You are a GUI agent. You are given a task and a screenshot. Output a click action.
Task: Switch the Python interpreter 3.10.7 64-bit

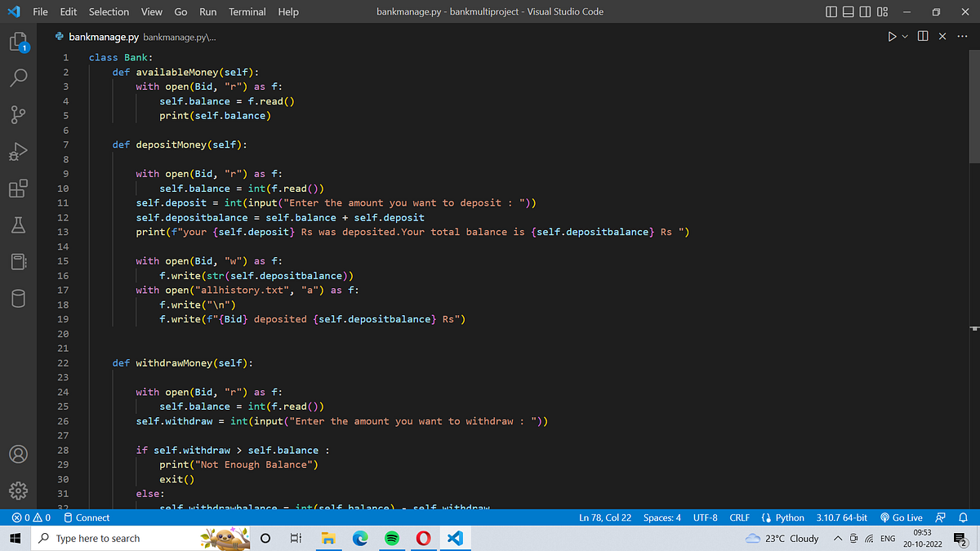(841, 517)
